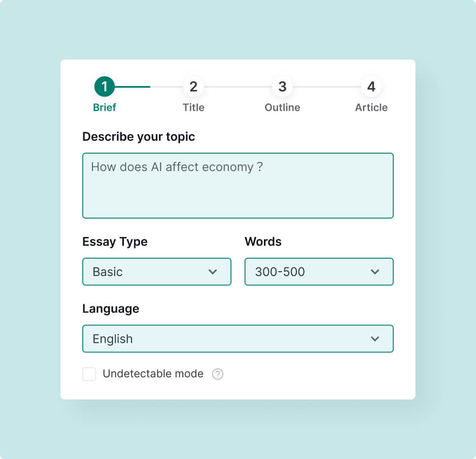Screen dimensions: 476x459
Task: Jump to the Article step label
Action: pyautogui.click(x=371, y=108)
